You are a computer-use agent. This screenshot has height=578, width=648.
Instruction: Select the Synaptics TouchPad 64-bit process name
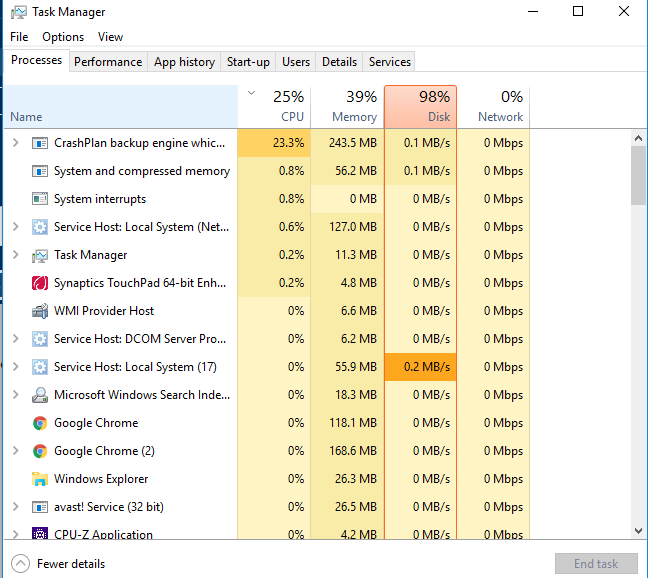(140, 283)
